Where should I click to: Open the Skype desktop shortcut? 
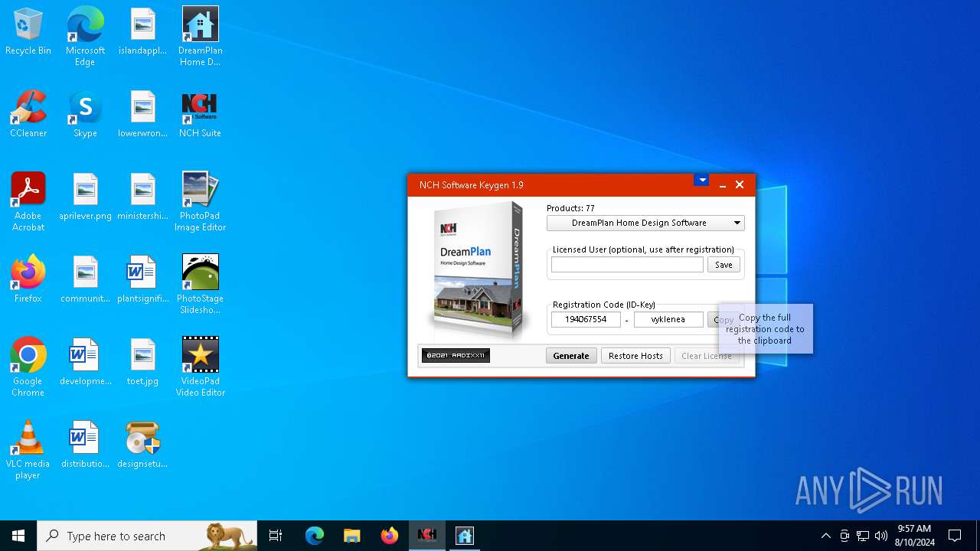[85, 114]
